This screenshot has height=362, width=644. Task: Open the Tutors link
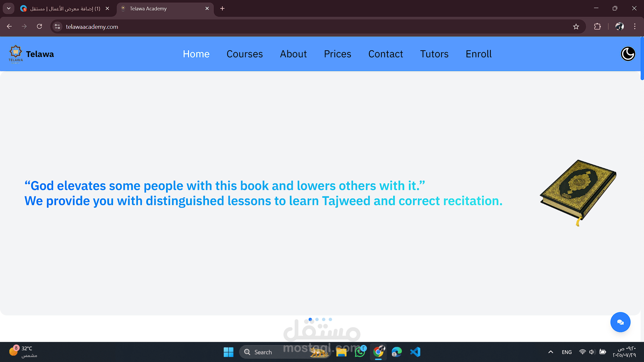click(x=434, y=54)
